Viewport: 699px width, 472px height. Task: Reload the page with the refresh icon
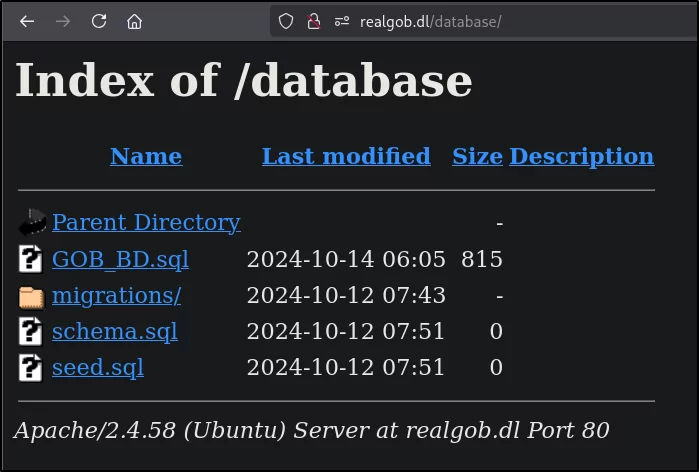click(x=99, y=21)
